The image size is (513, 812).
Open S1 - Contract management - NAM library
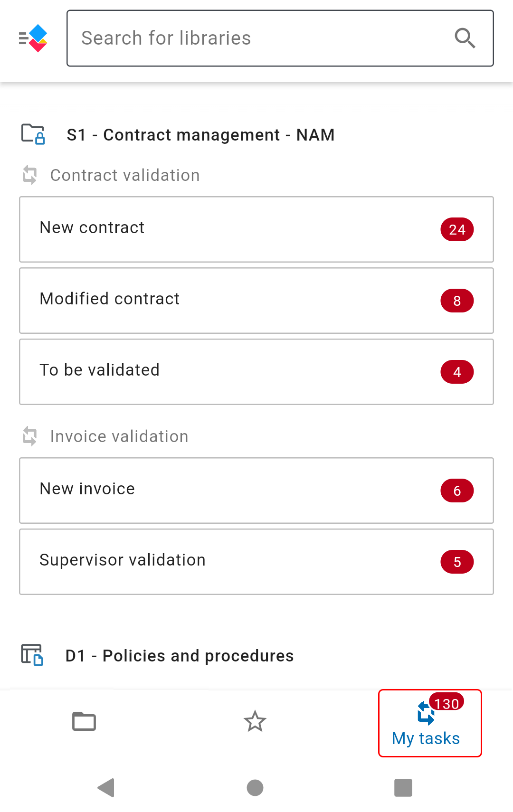(200, 135)
